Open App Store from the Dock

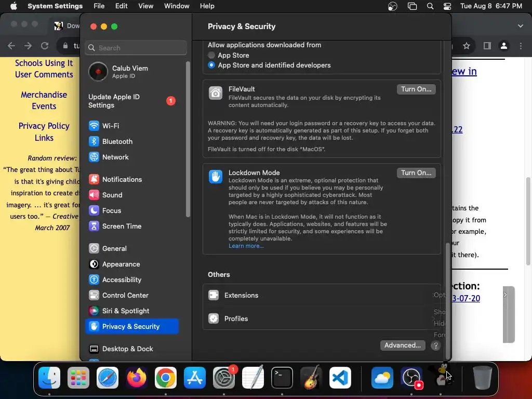(x=195, y=378)
